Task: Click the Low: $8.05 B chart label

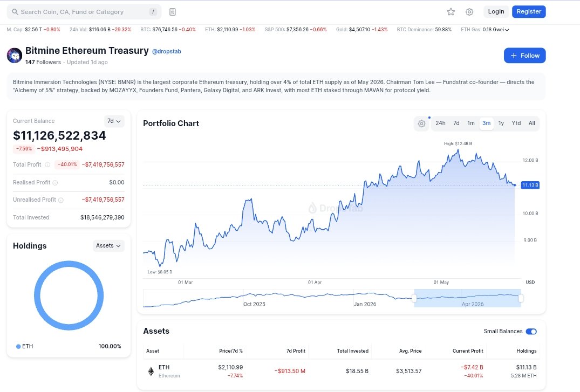Action: tap(159, 272)
